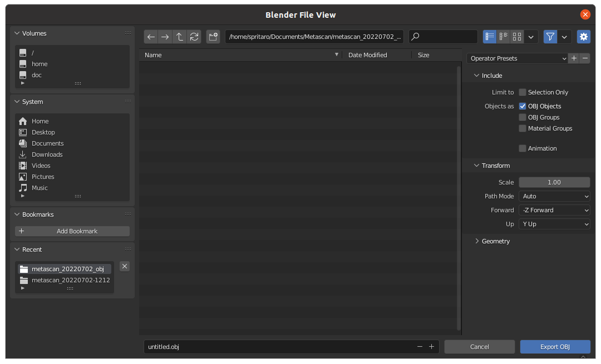Open the Pictures folder

[x=72, y=177]
